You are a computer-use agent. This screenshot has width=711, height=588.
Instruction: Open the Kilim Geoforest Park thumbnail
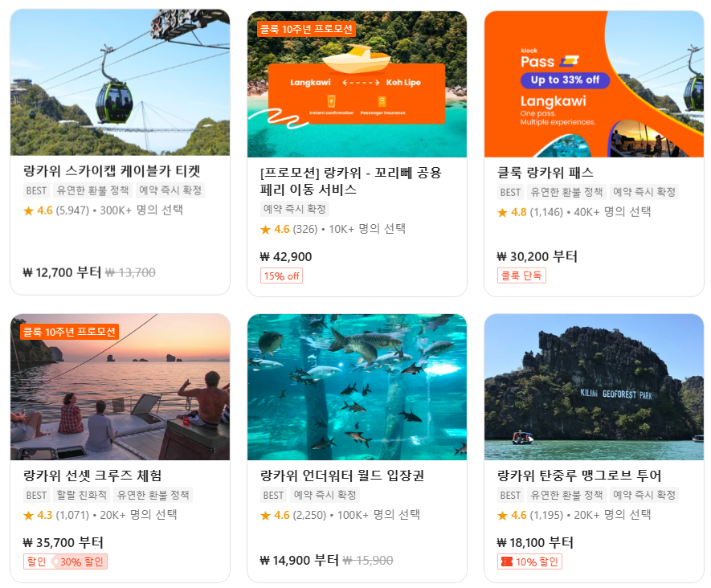click(x=594, y=386)
